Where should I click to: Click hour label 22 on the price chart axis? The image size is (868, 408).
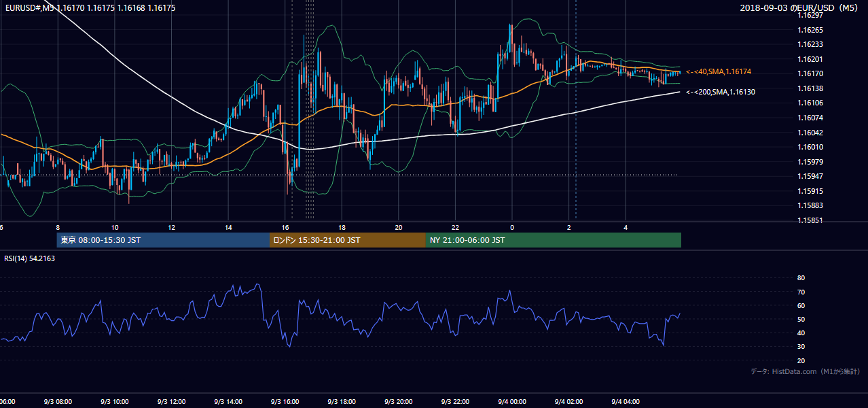(x=455, y=227)
